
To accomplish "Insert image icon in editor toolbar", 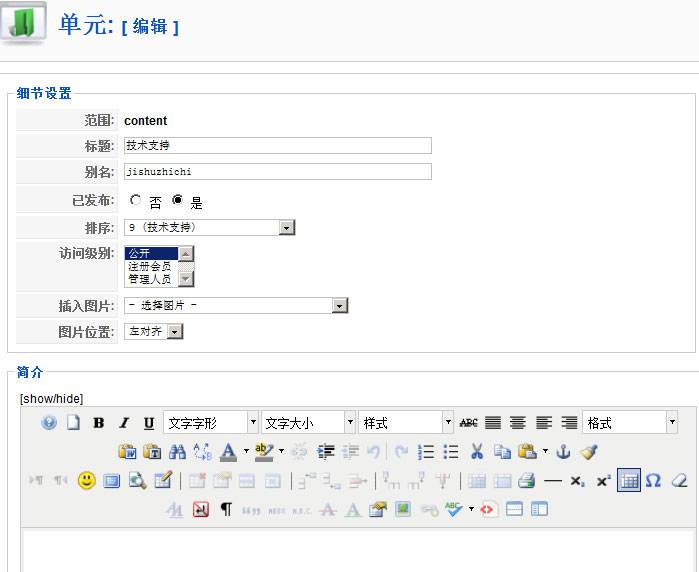I will tap(403, 509).
